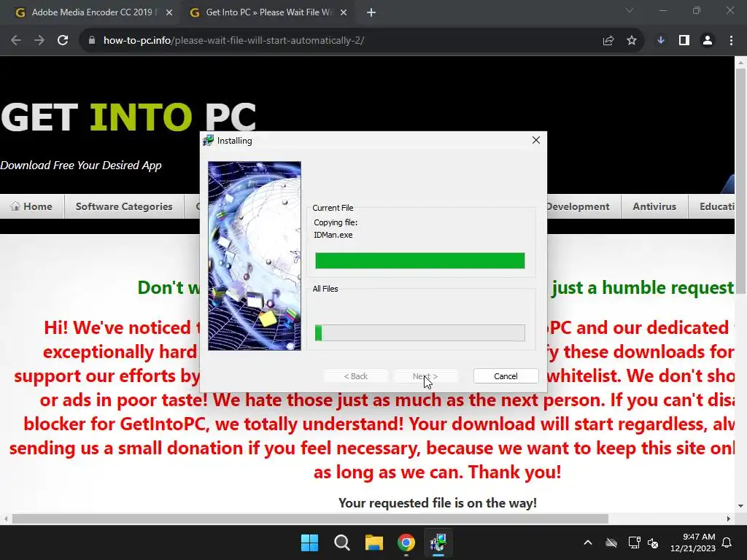The width and height of the screenshot is (747, 560).
Task: Share this page icon
Action: [608, 41]
